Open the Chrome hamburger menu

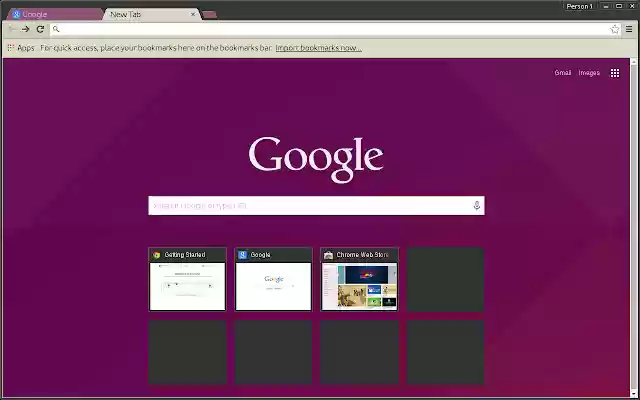[x=629, y=29]
